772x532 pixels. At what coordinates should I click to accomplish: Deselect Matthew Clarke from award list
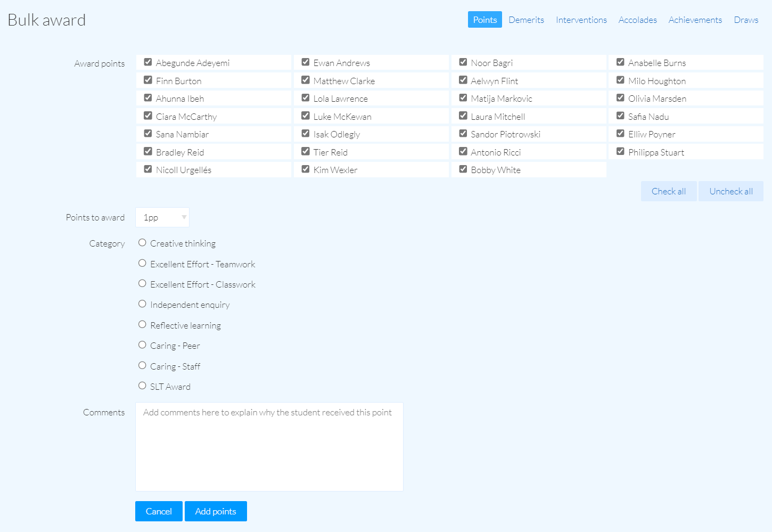coord(306,80)
